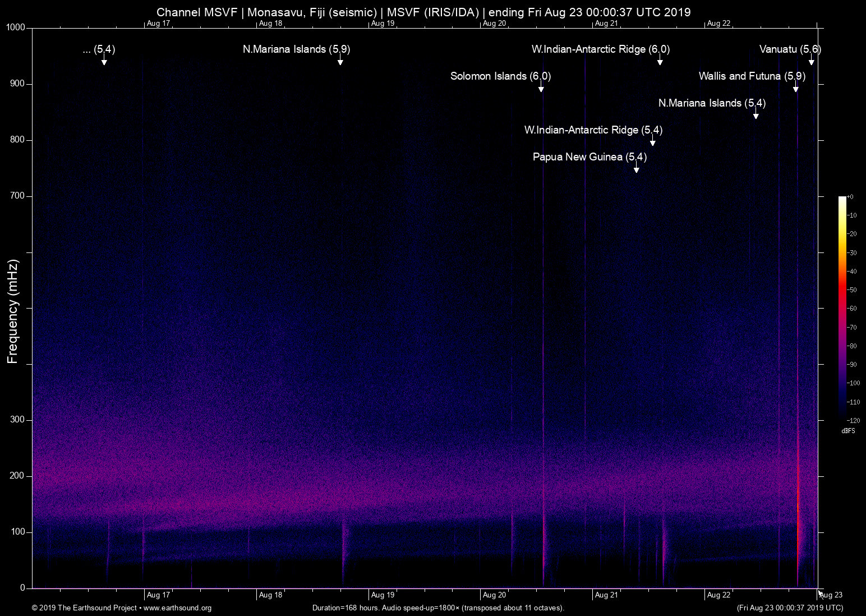Click 'Aug 18' on the top time axis
The image size is (866, 616).
pos(270,24)
